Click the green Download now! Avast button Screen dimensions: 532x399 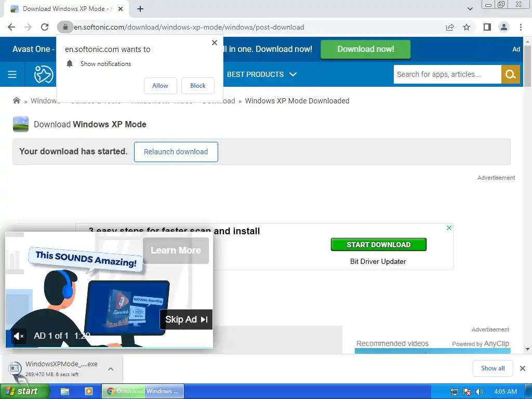365,49
